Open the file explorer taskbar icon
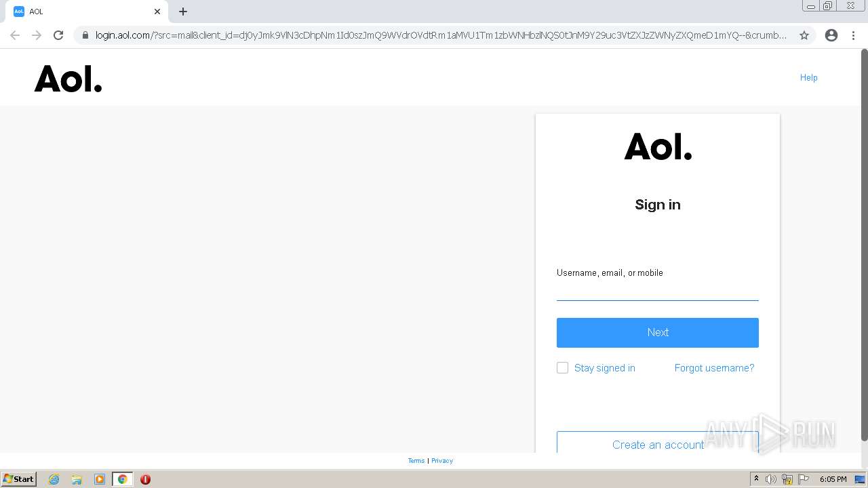The width and height of the screenshot is (868, 488). click(x=77, y=479)
